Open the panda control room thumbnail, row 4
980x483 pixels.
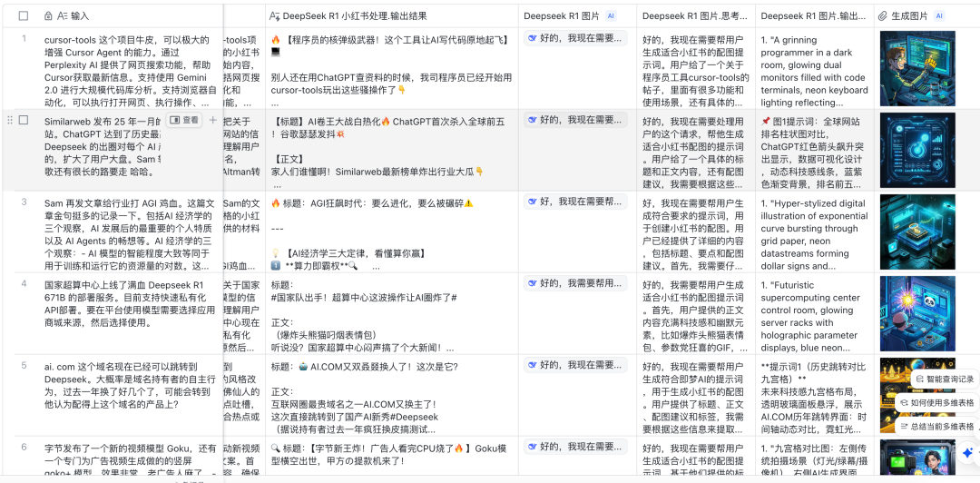[x=916, y=313]
